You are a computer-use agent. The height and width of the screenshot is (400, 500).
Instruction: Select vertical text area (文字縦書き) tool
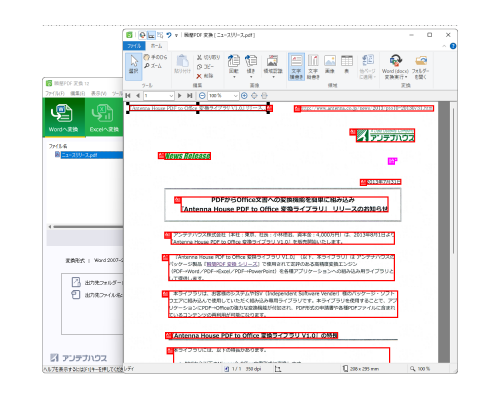tap(313, 67)
